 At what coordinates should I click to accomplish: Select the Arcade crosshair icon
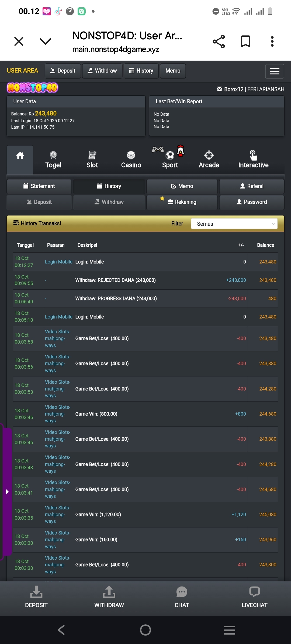(x=209, y=155)
